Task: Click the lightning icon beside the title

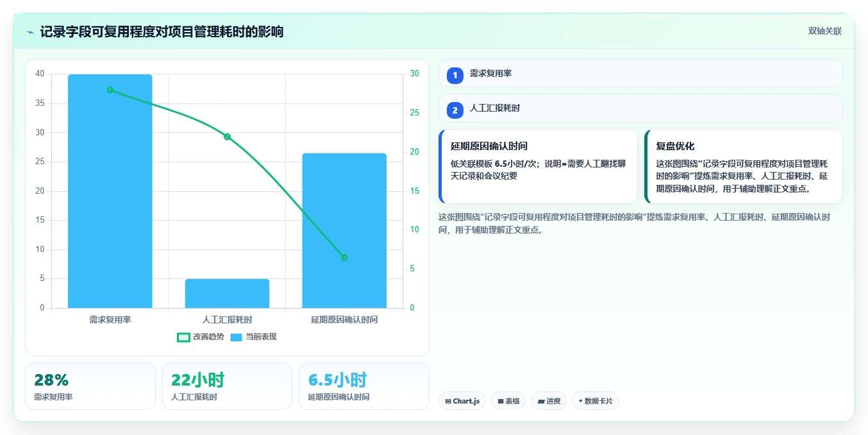Action: pyautogui.click(x=31, y=32)
